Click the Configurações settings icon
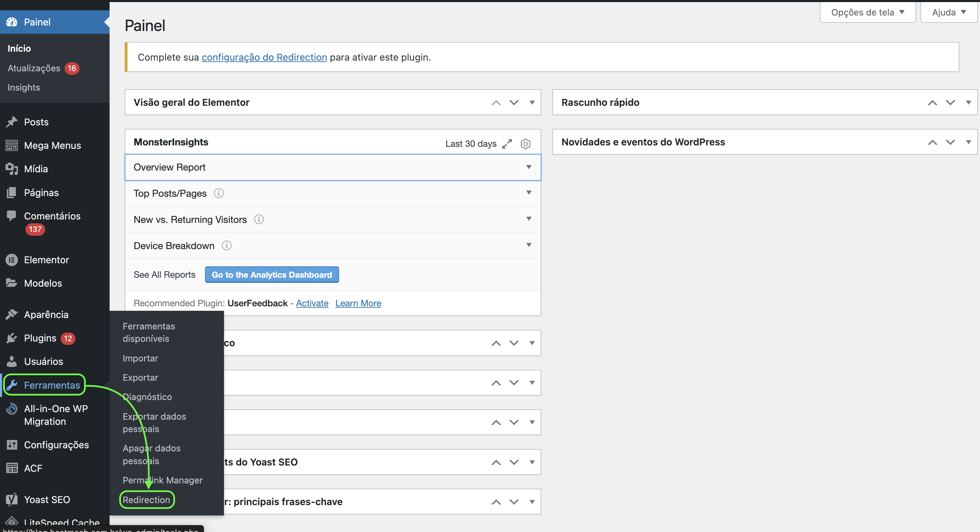The width and height of the screenshot is (980, 532). coord(12,444)
